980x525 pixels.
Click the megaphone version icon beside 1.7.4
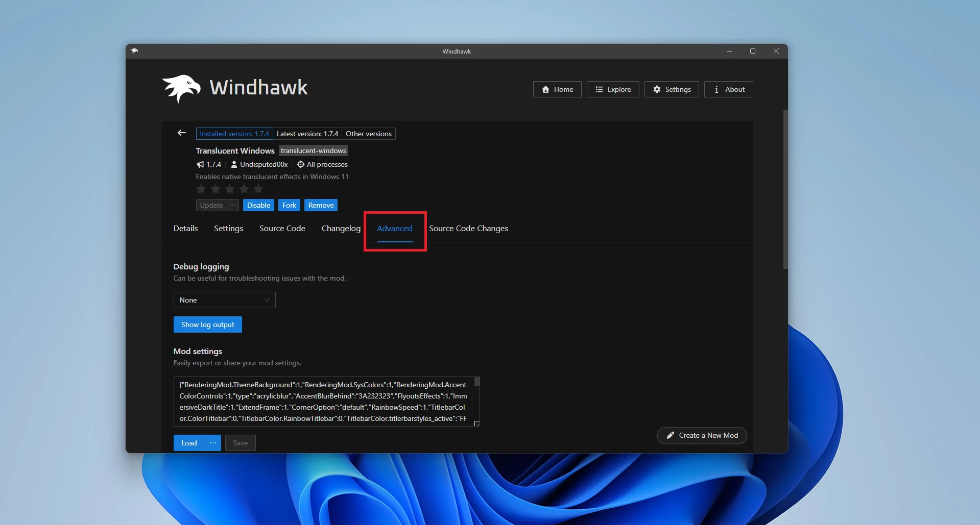pyautogui.click(x=200, y=164)
